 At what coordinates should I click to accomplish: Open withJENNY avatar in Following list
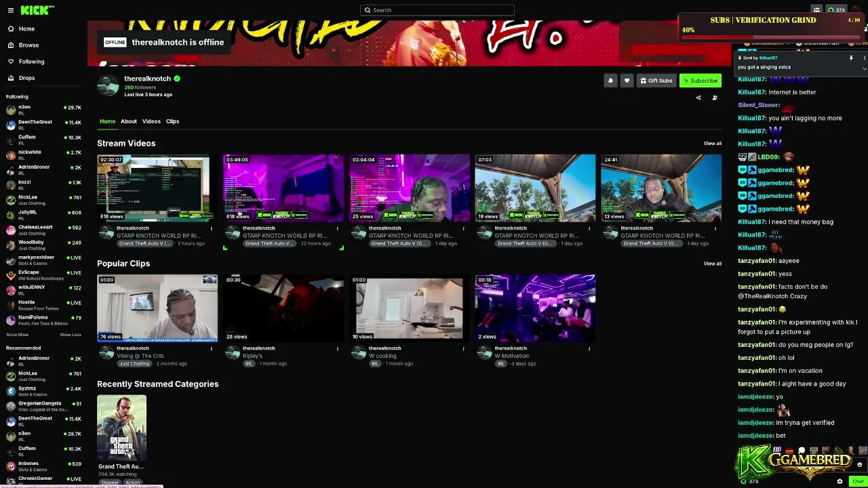coord(11,289)
